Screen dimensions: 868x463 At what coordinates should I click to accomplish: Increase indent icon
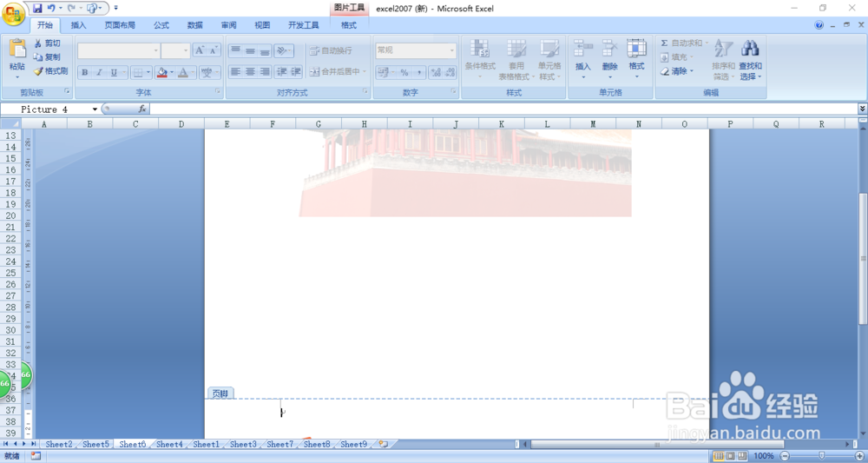(296, 72)
